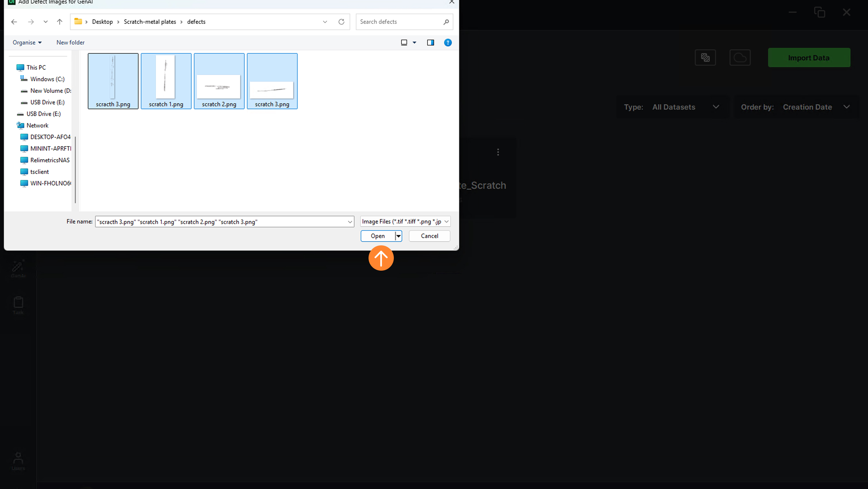
Task: Click New folder
Action: 70,43
